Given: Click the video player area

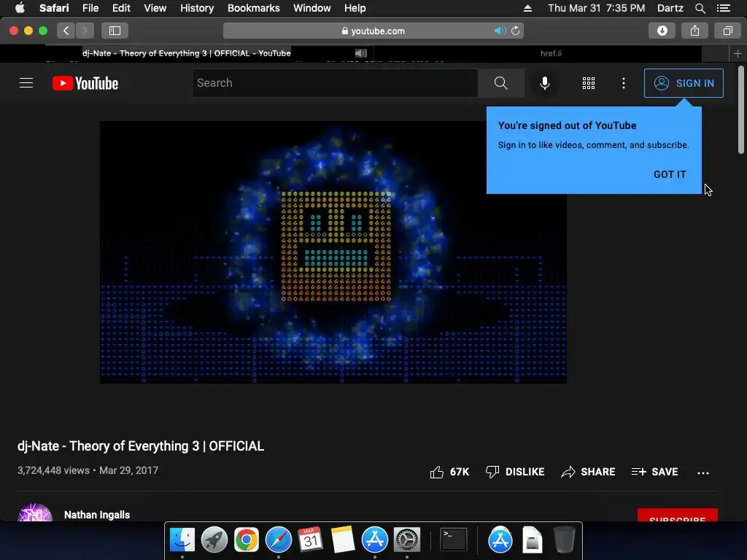Looking at the screenshot, I should (x=333, y=252).
